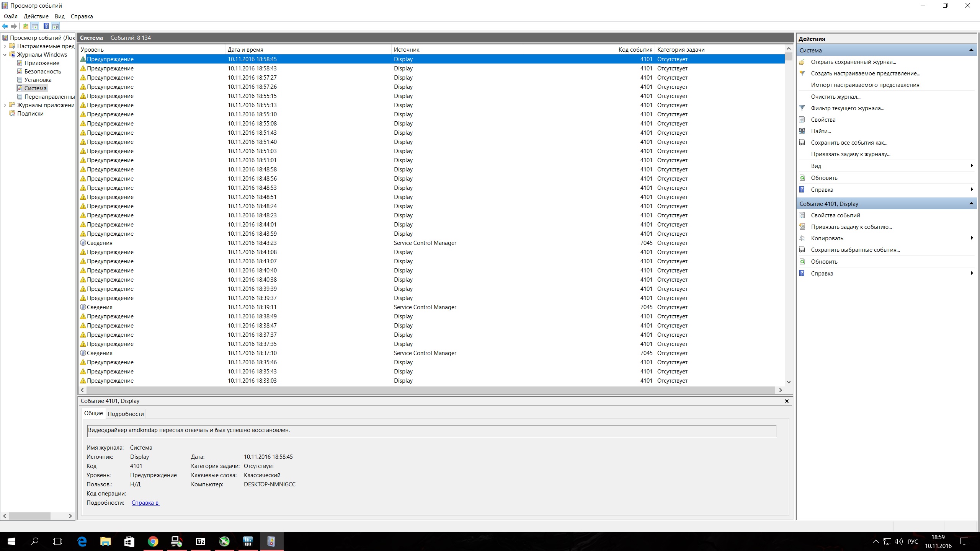Toggle the Actions pane toolbar icon

[56, 26]
